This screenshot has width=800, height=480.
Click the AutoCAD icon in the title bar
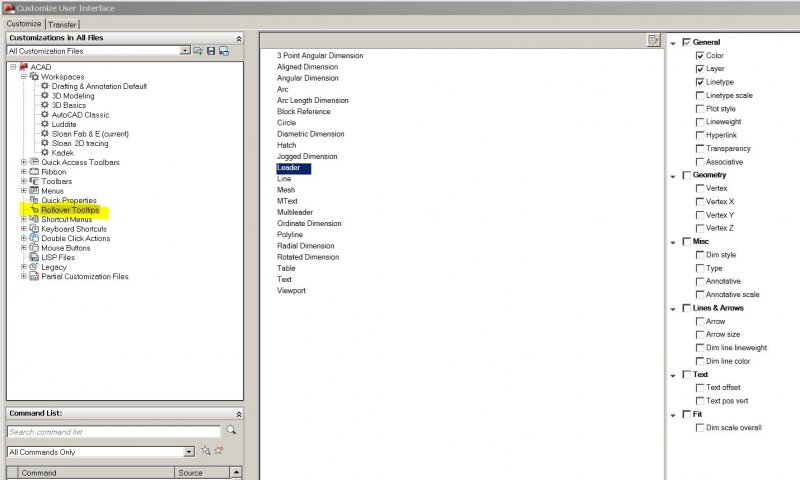pyautogui.click(x=8, y=8)
